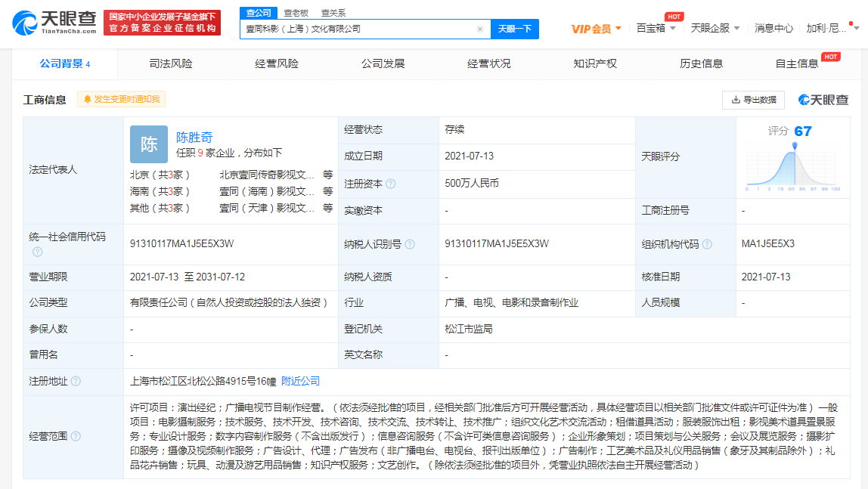Open the TianYanCha logo homepage

coord(54,23)
